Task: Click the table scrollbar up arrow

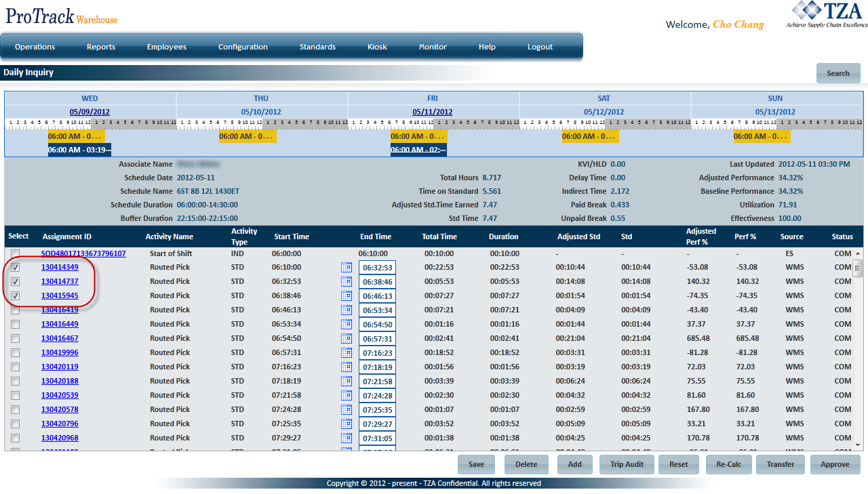Action: (x=858, y=253)
